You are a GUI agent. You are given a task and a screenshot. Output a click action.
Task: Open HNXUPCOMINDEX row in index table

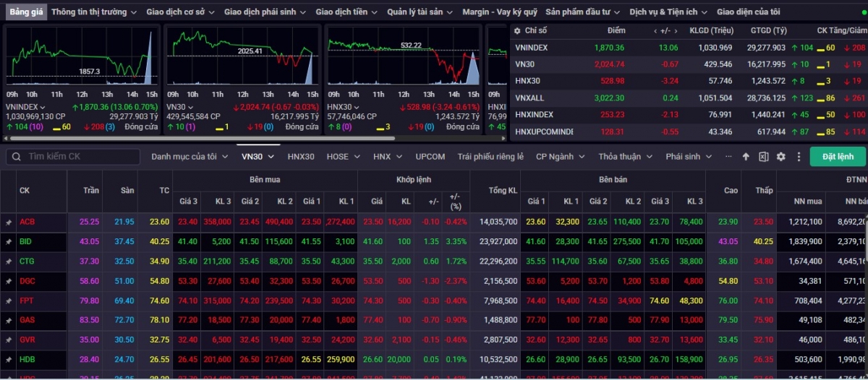[689, 131]
